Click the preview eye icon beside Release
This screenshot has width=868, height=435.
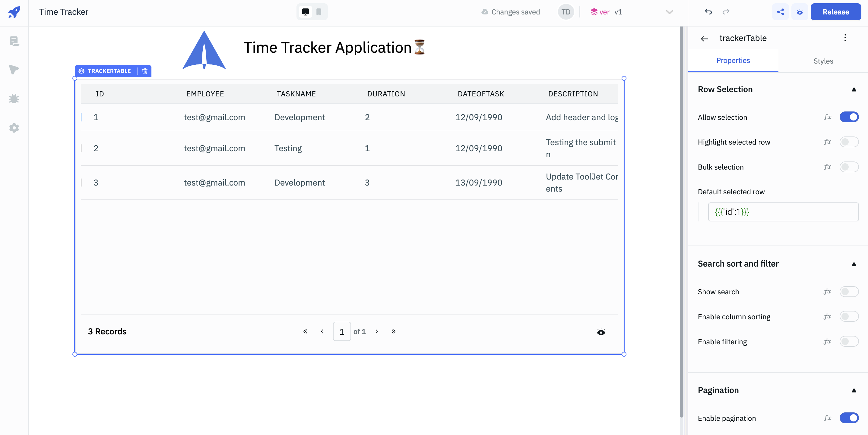800,12
